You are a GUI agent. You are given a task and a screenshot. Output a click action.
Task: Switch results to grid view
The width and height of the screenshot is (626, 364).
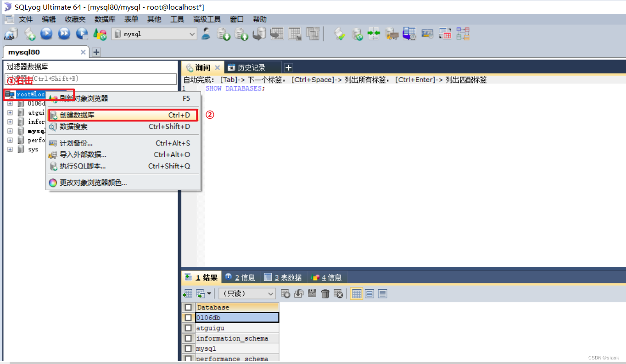357,293
